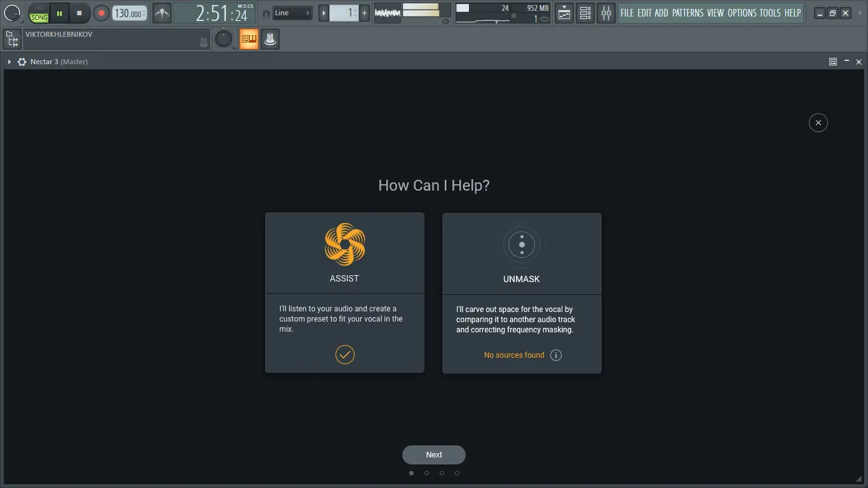Image resolution: width=868 pixels, height=488 pixels.
Task: Open the Line snap dropdown
Action: coord(292,13)
